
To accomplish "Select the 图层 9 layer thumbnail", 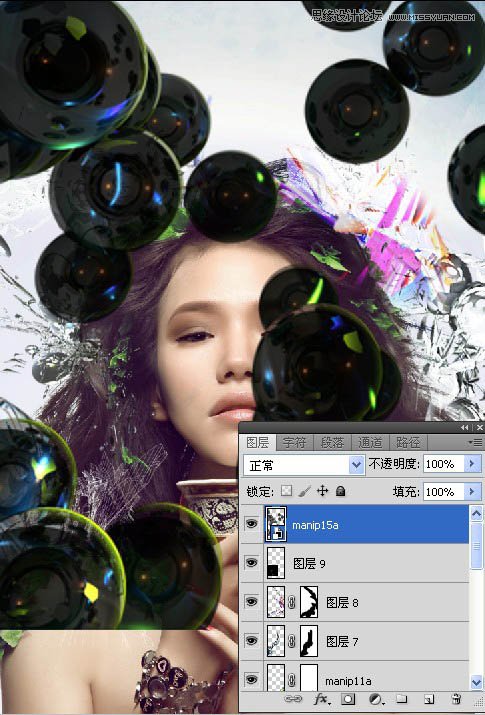I will 275,563.
